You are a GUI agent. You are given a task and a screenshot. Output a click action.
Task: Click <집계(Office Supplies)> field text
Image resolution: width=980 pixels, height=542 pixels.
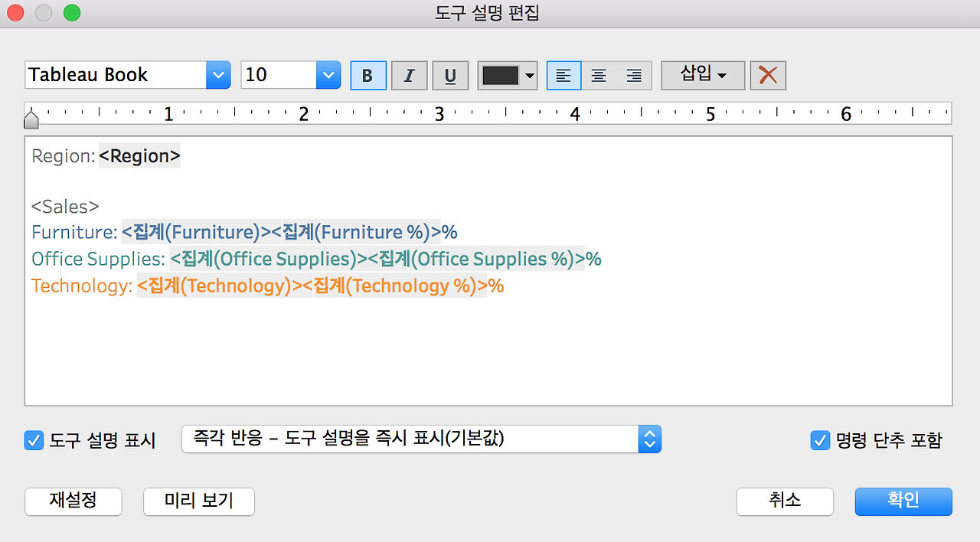269,259
